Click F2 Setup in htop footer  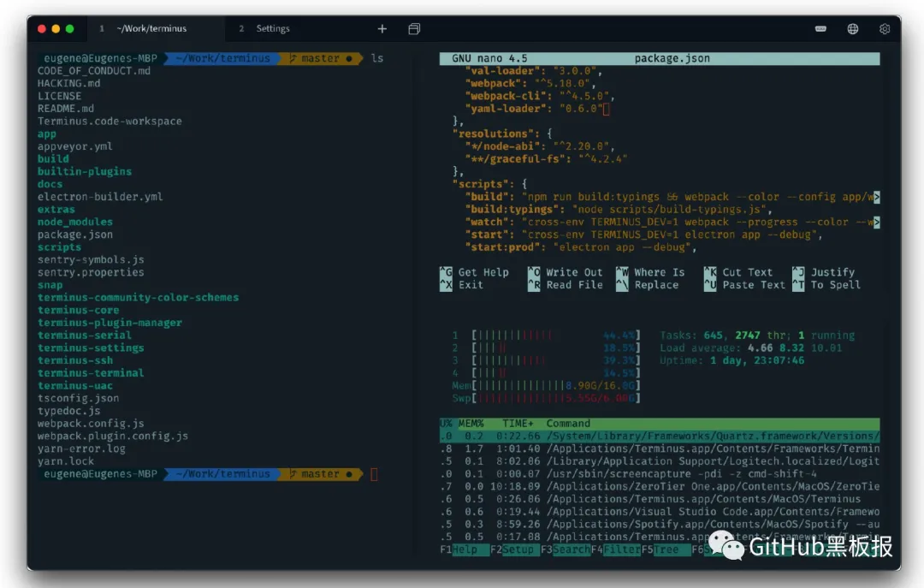[x=512, y=549]
